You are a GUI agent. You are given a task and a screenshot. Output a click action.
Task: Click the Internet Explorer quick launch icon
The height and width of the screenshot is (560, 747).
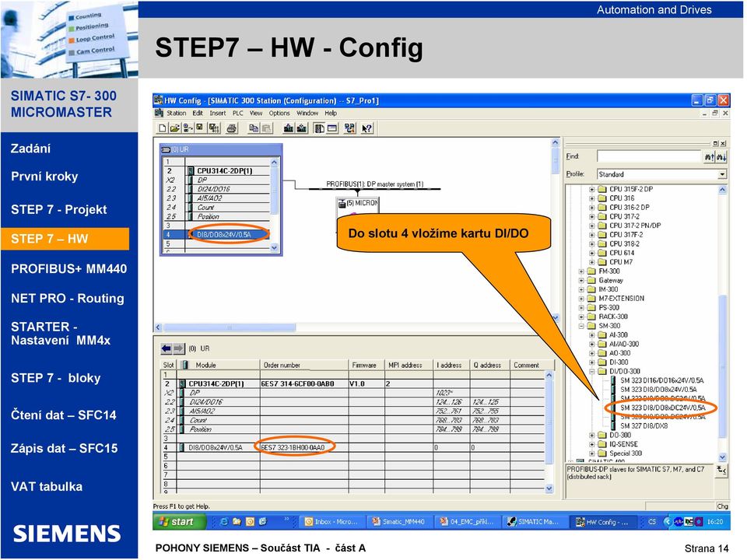pyautogui.click(x=224, y=521)
